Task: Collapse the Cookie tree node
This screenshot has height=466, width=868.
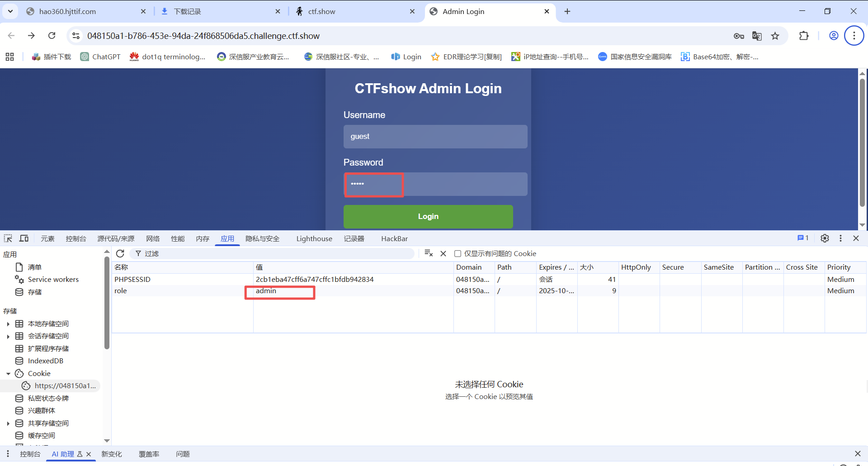Action: (x=8, y=373)
